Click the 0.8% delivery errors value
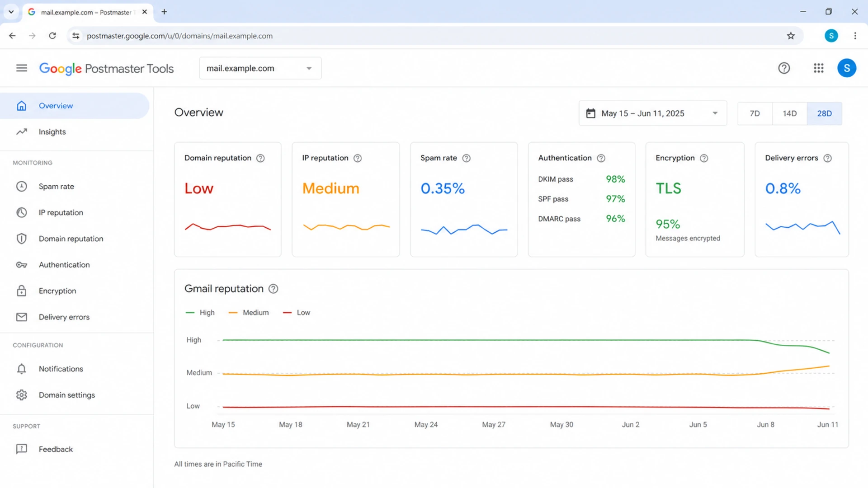Screen dimensions: 868x488 [x=783, y=188]
